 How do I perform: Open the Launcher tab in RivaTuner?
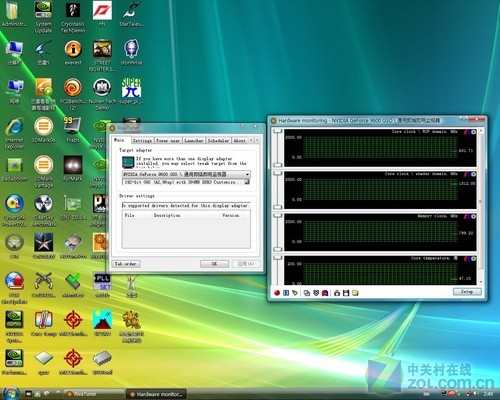coord(194,141)
